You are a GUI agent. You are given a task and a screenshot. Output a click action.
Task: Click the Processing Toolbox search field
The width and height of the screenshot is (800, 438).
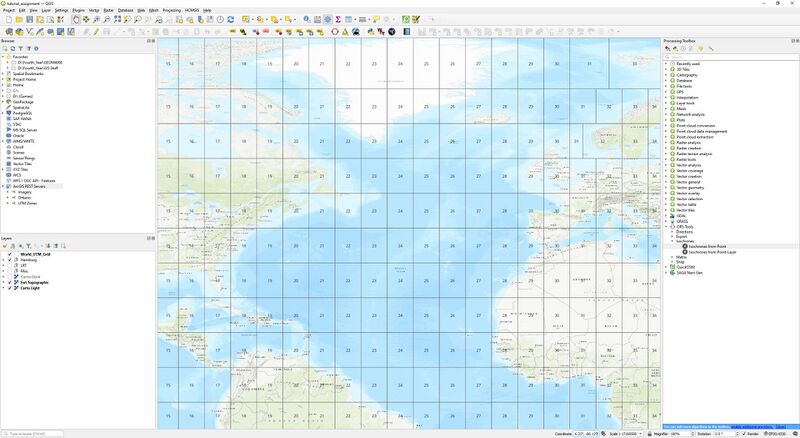[x=731, y=57]
